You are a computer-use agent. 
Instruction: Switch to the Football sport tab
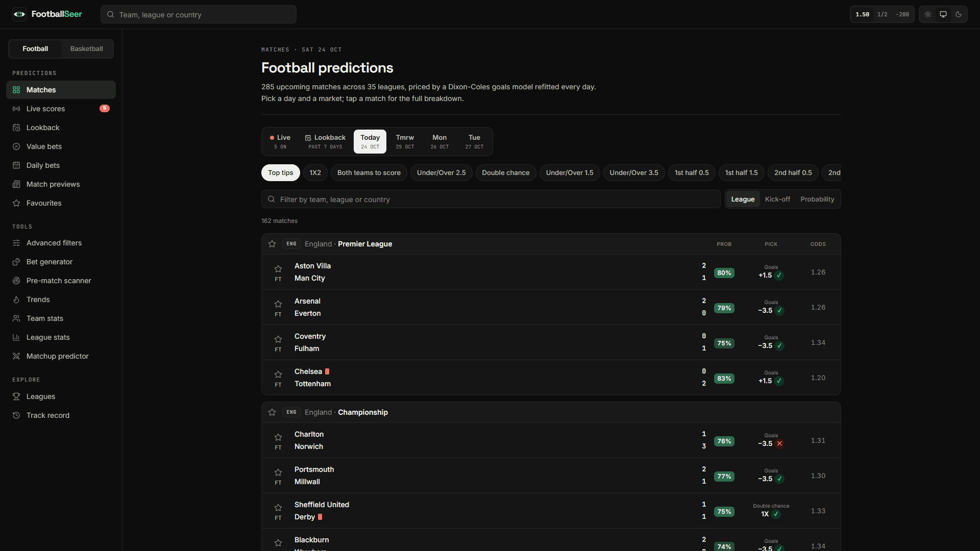click(35, 49)
